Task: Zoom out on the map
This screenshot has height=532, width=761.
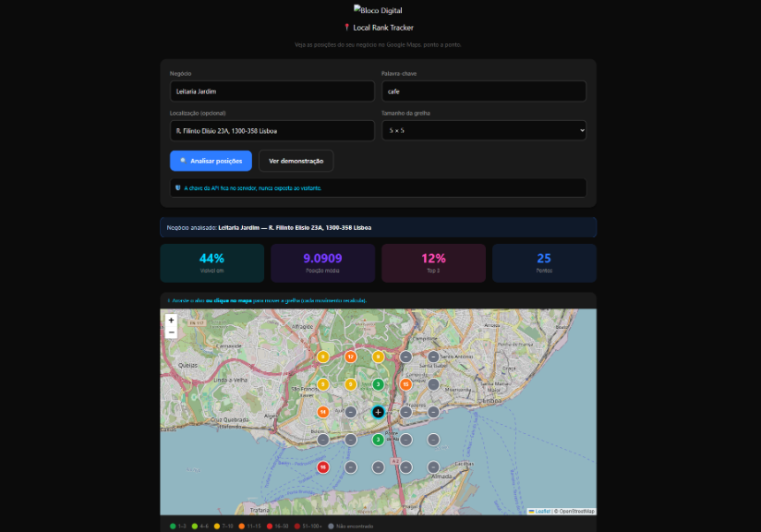Action: click(x=171, y=332)
